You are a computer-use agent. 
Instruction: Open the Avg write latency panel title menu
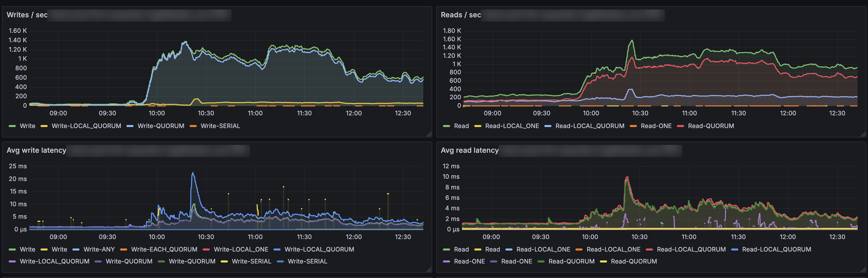[36, 150]
